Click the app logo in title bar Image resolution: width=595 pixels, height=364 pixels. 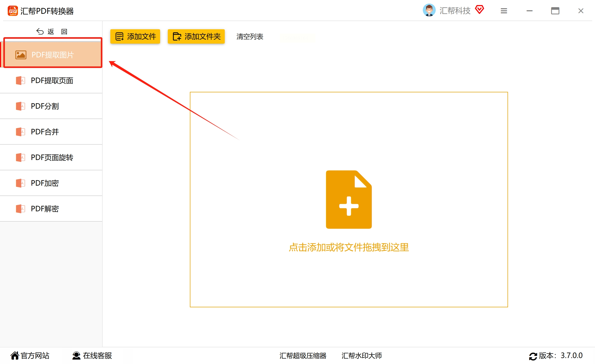tap(13, 11)
